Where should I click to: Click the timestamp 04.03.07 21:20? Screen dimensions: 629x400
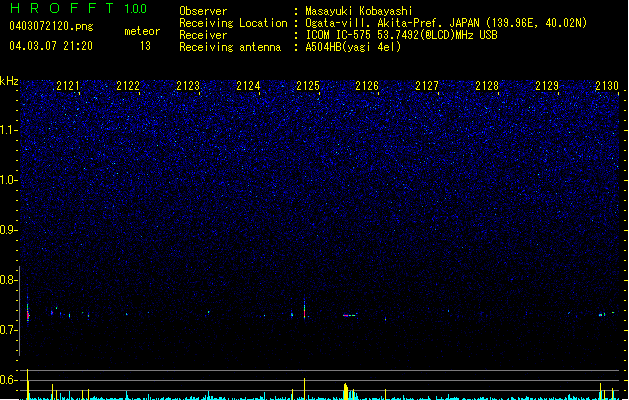(51, 46)
